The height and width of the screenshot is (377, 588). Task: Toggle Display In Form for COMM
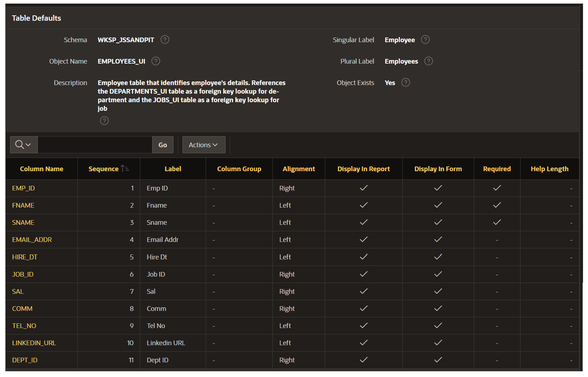438,308
